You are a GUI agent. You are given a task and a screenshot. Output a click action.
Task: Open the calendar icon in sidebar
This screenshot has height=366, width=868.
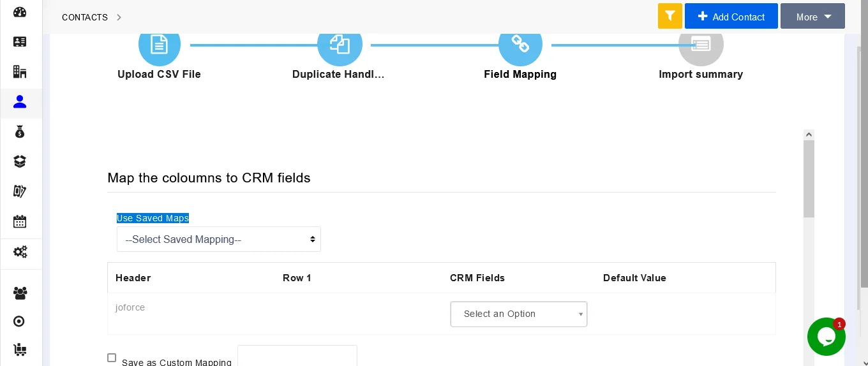point(20,221)
